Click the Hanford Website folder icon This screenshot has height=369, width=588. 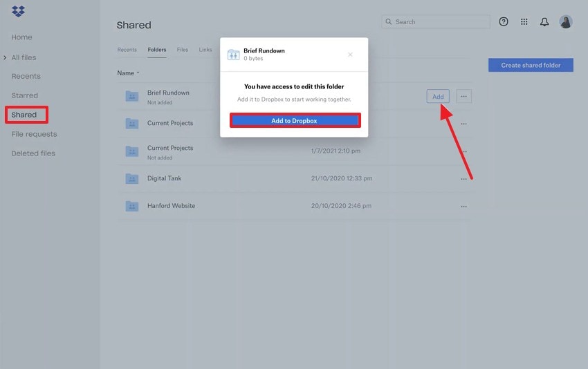point(131,206)
